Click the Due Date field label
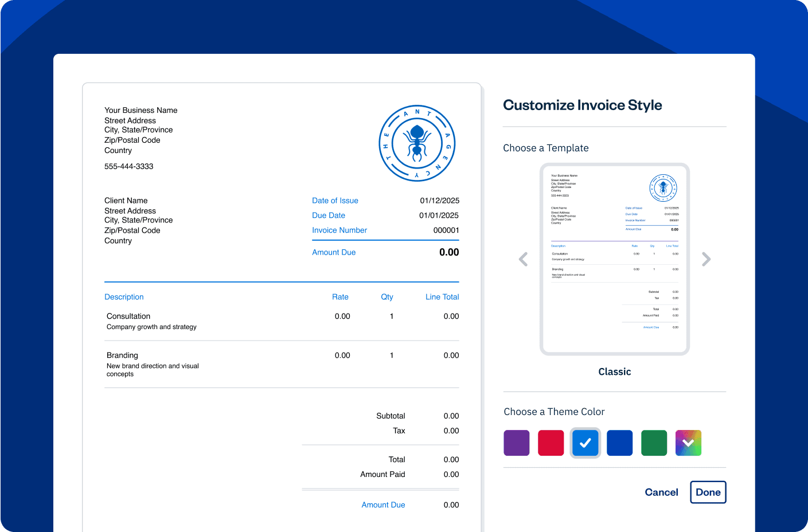Viewport: 808px width, 532px height. click(329, 216)
